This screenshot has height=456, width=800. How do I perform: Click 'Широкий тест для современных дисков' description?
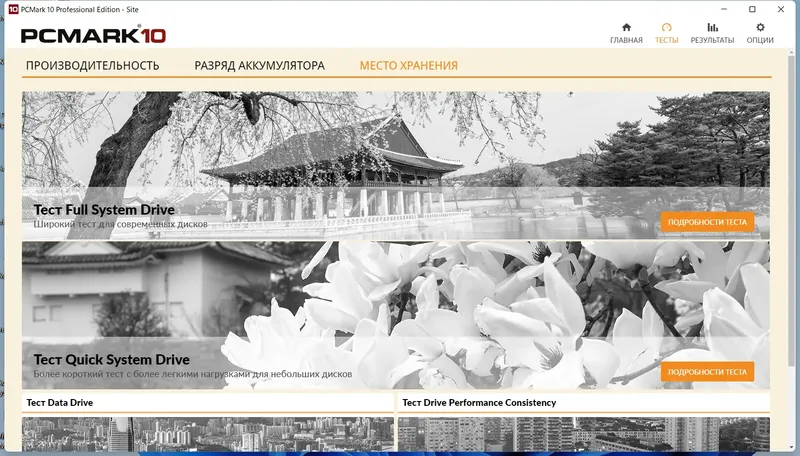[x=120, y=224]
